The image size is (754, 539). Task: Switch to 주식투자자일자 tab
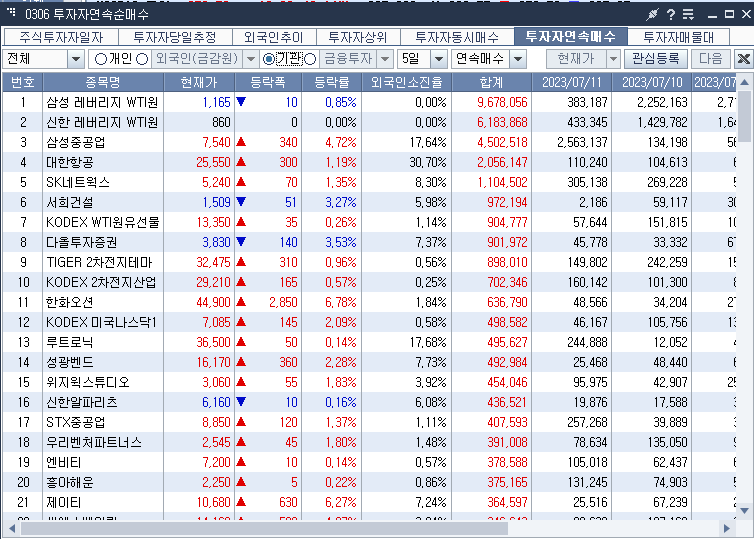point(61,37)
